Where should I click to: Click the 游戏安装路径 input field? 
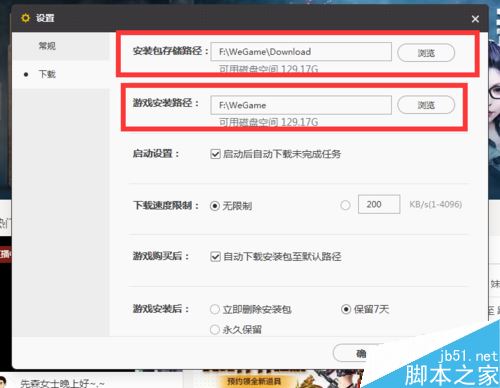(301, 105)
